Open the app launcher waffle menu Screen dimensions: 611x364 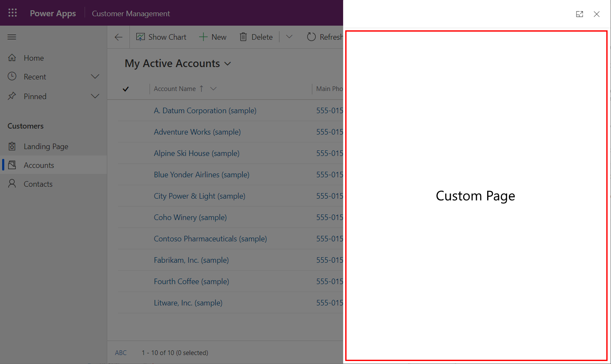(12, 12)
